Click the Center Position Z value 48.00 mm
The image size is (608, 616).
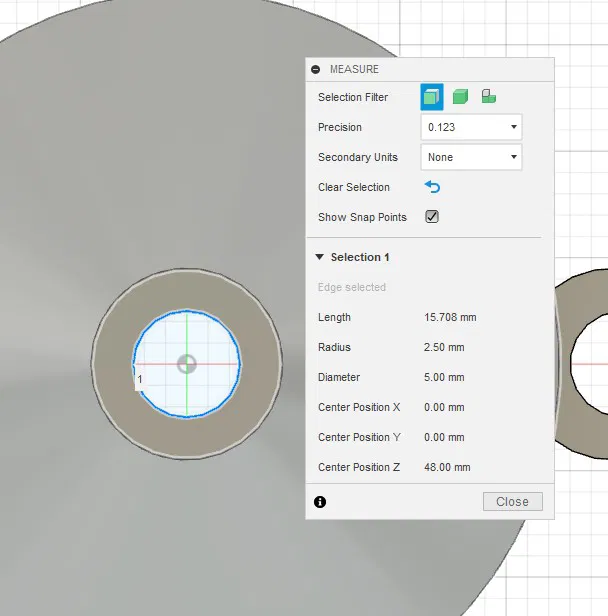447,467
